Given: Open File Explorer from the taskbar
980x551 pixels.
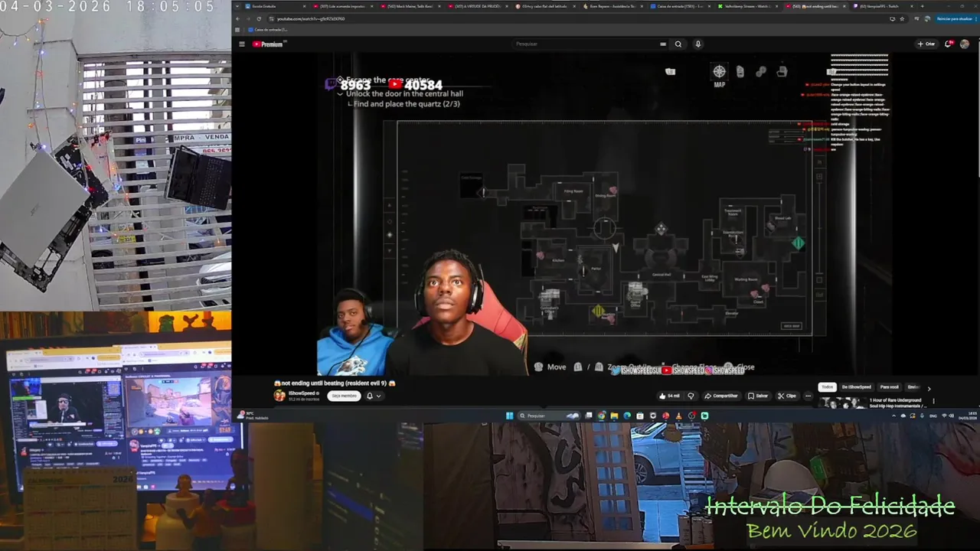Looking at the screenshot, I should click(x=614, y=416).
